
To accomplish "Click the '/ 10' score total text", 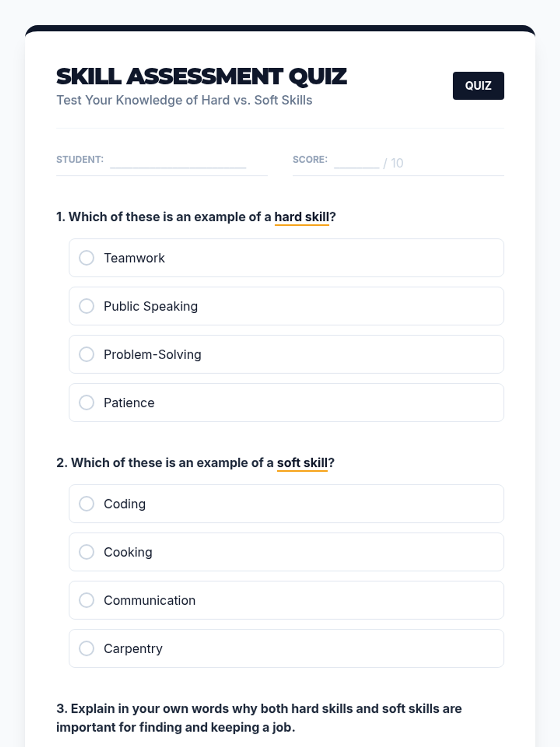I will click(x=393, y=163).
